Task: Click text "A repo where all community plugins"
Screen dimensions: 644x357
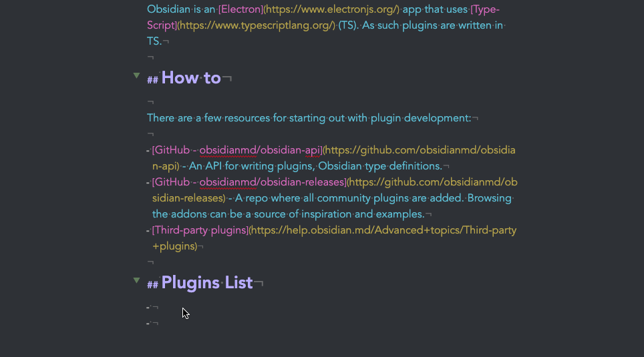Action: [307, 198]
